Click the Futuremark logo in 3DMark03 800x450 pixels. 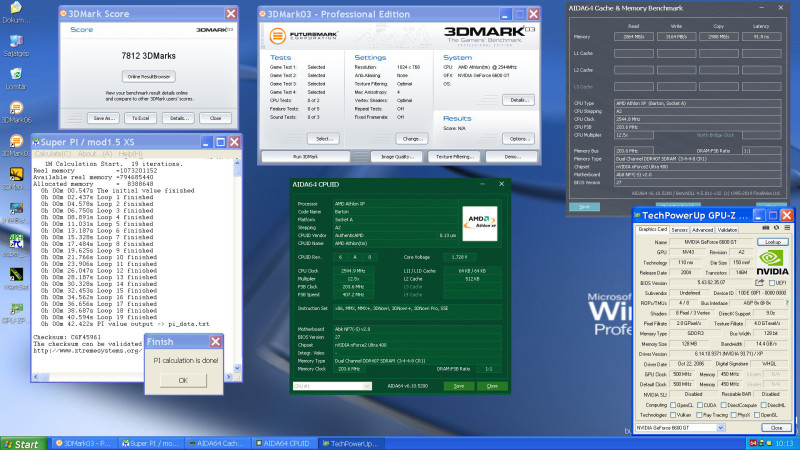[303, 36]
